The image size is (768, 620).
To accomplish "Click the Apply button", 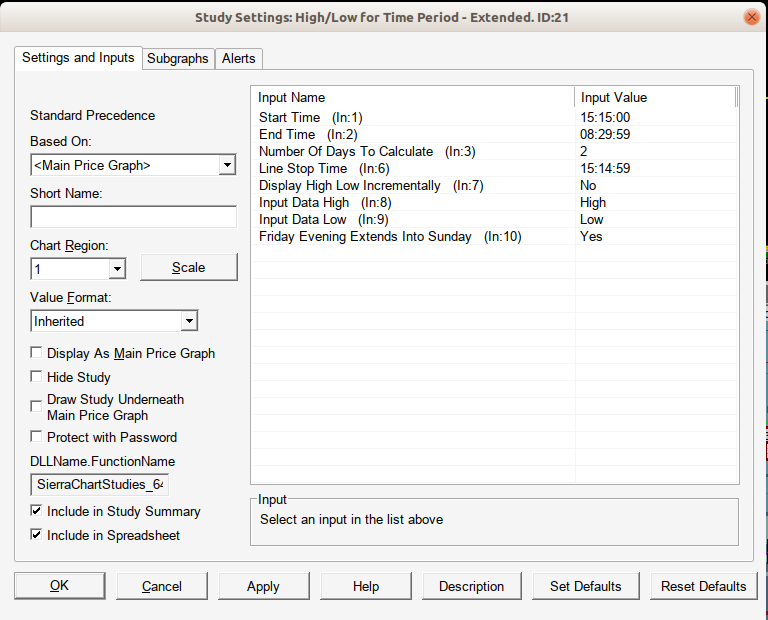I will pos(264,586).
